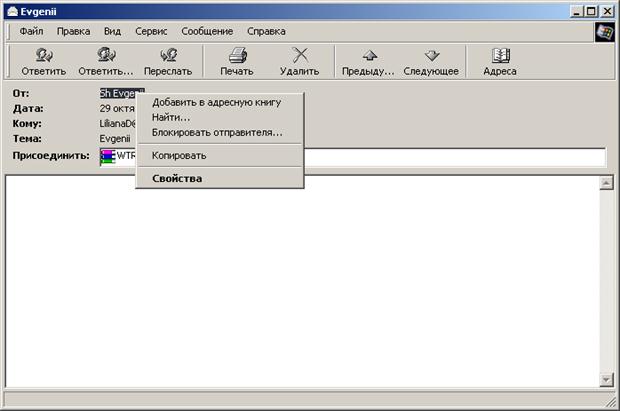Click the recipient LilianaD in Кому field

tap(117, 123)
